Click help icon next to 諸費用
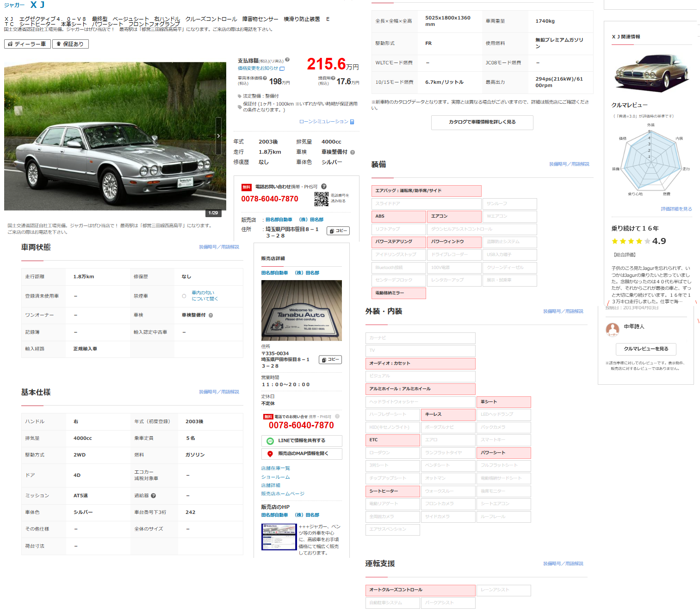 tap(333, 78)
